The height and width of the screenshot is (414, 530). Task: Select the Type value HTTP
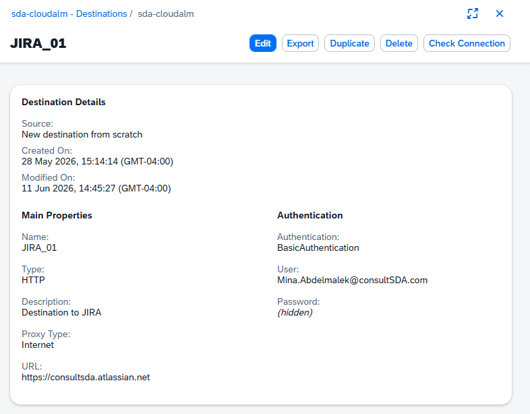(33, 280)
